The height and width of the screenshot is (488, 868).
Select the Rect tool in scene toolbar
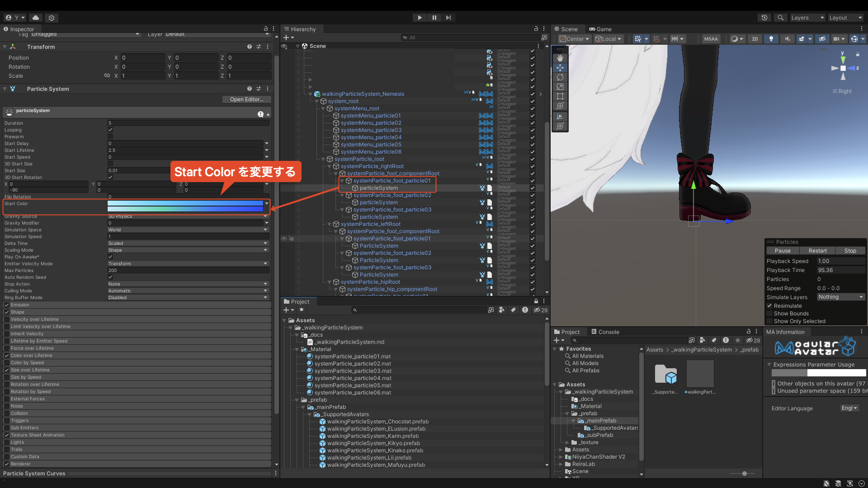560,96
